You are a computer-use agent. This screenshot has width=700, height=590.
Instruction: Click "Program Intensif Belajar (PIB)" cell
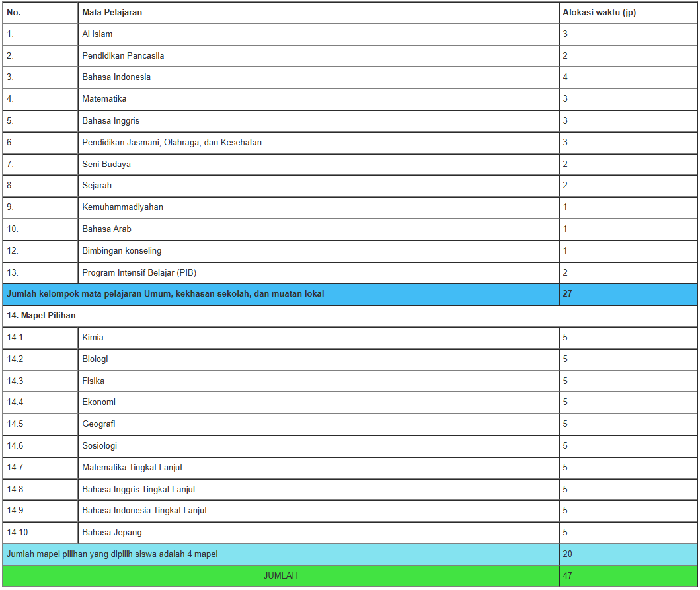tap(139, 273)
